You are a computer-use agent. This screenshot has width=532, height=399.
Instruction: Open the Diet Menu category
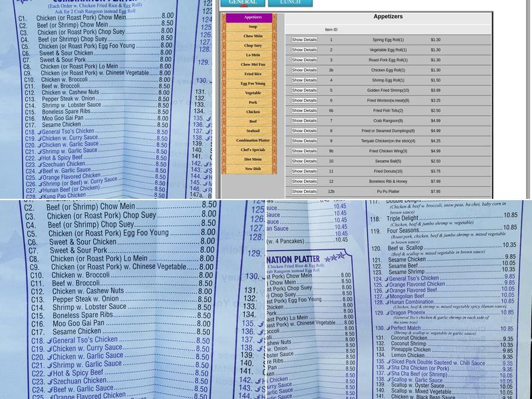click(253, 160)
